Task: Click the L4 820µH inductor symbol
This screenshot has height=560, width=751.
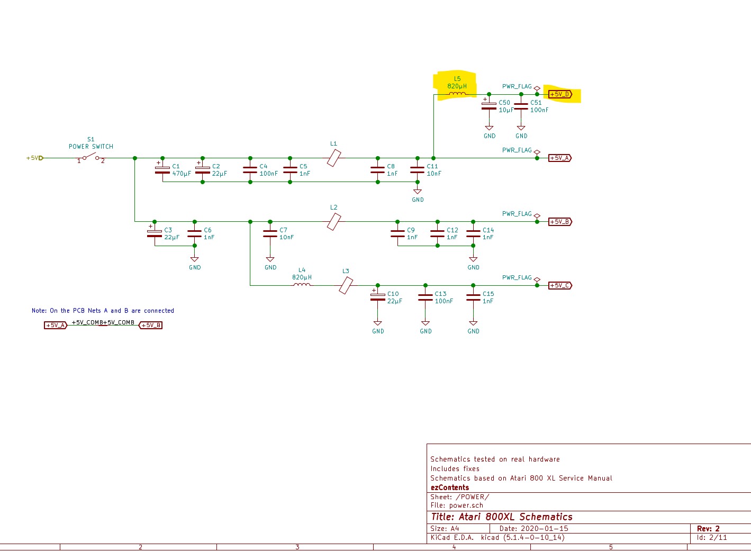Action: click(302, 285)
